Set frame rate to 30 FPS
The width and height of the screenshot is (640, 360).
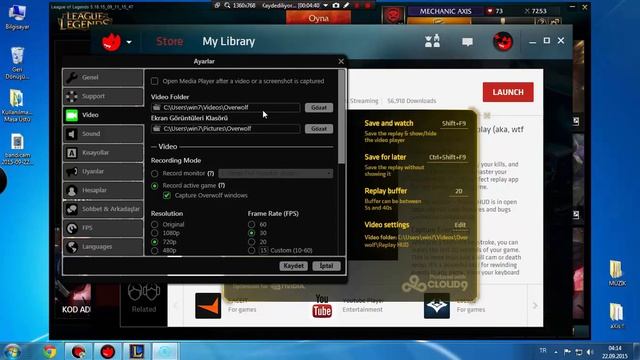251,233
